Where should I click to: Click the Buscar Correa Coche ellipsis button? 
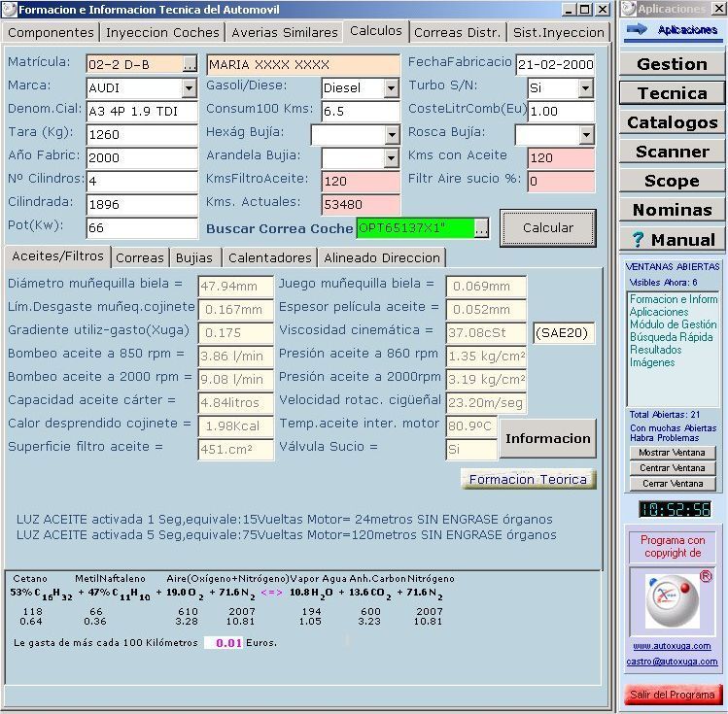(481, 228)
